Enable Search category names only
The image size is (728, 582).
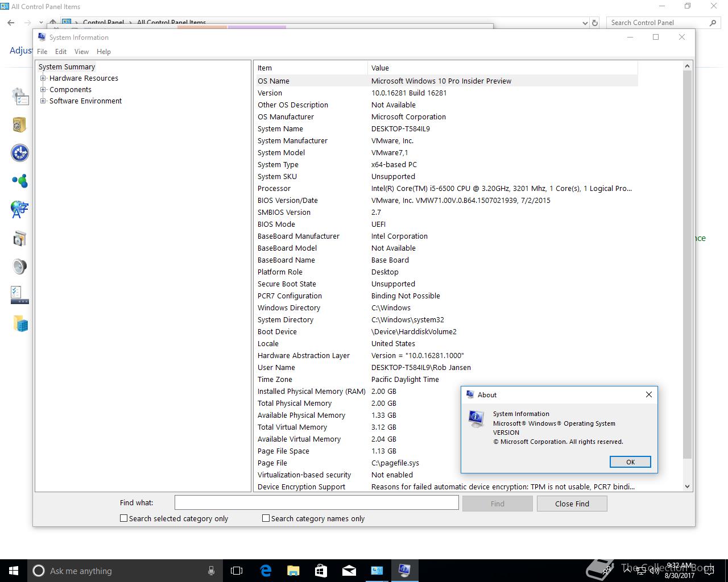pyautogui.click(x=266, y=518)
